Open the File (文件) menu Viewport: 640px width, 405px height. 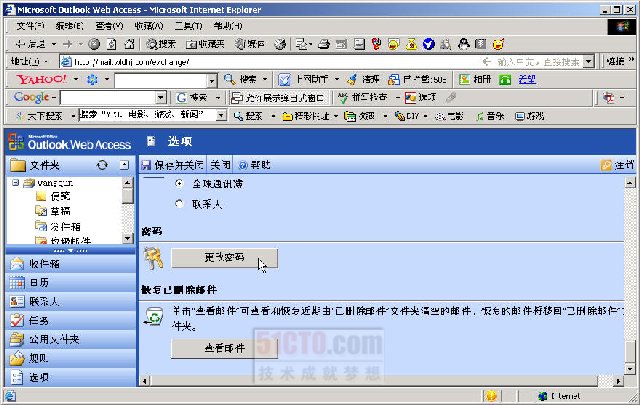pyautogui.click(x=30, y=25)
